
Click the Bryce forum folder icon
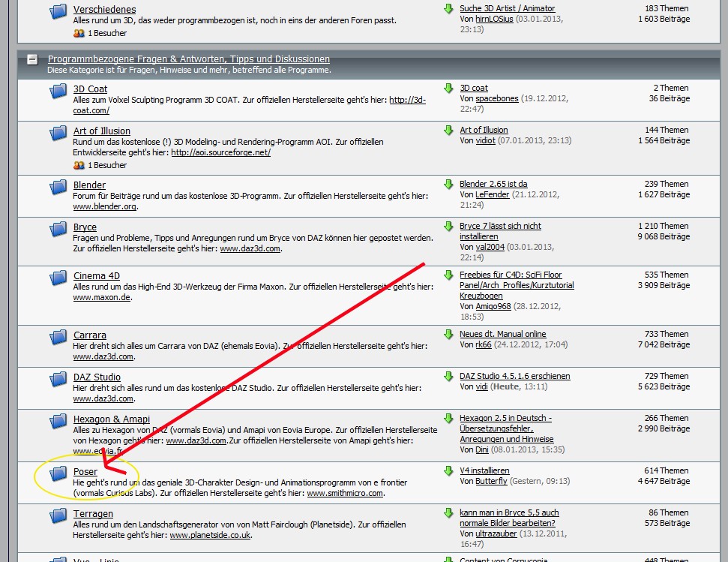58,229
